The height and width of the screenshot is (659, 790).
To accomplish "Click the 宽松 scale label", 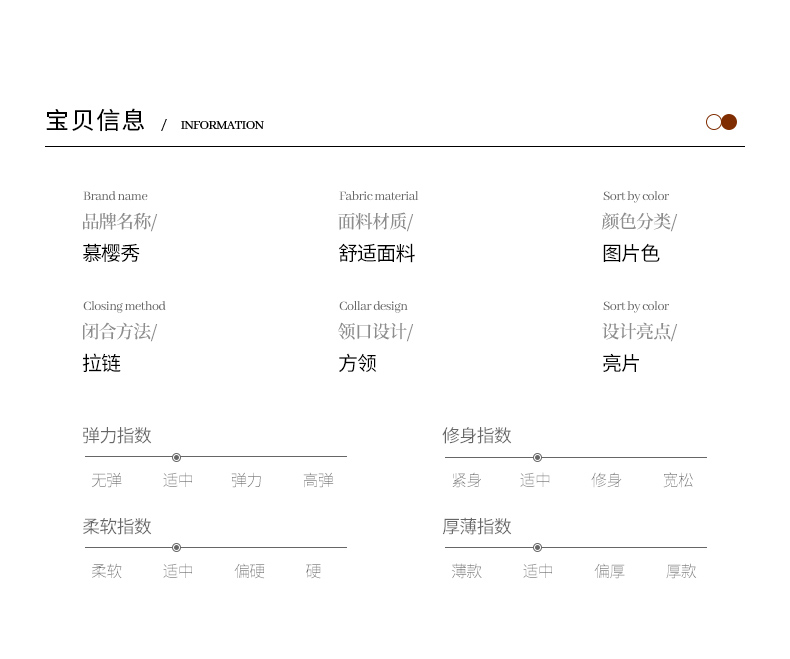I will pos(678,480).
